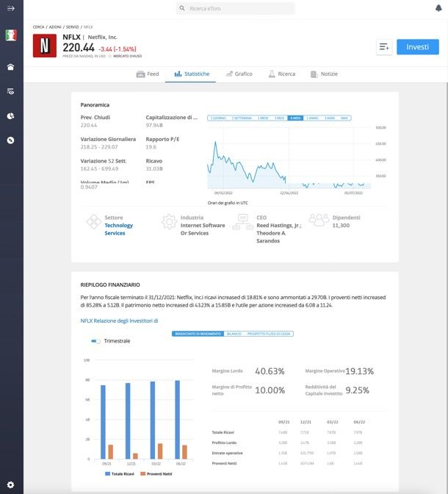This screenshot has height=494, width=448.
Task: Click the 12/21 orange net income bar
Action: click(135, 457)
